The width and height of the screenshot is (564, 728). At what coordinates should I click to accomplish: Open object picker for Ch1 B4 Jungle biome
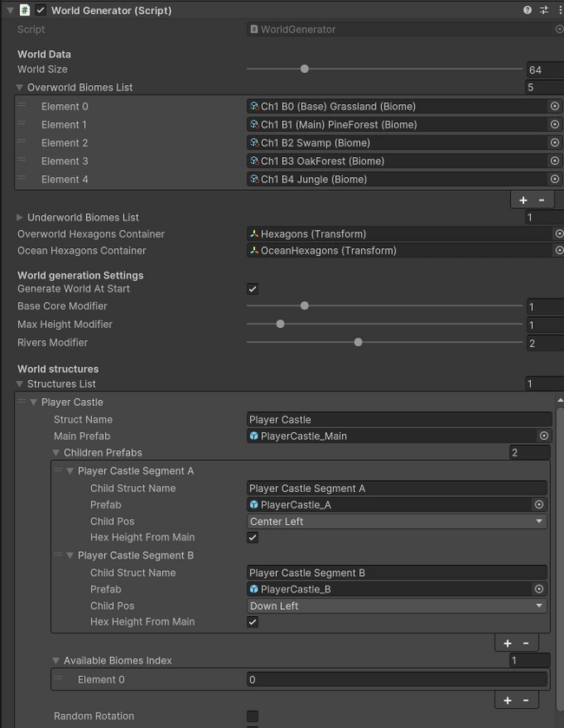(554, 179)
